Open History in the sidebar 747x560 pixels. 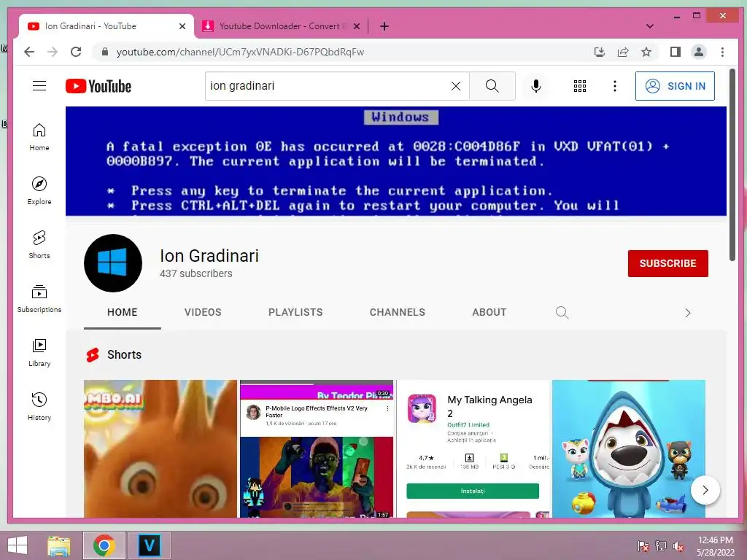pyautogui.click(x=39, y=406)
